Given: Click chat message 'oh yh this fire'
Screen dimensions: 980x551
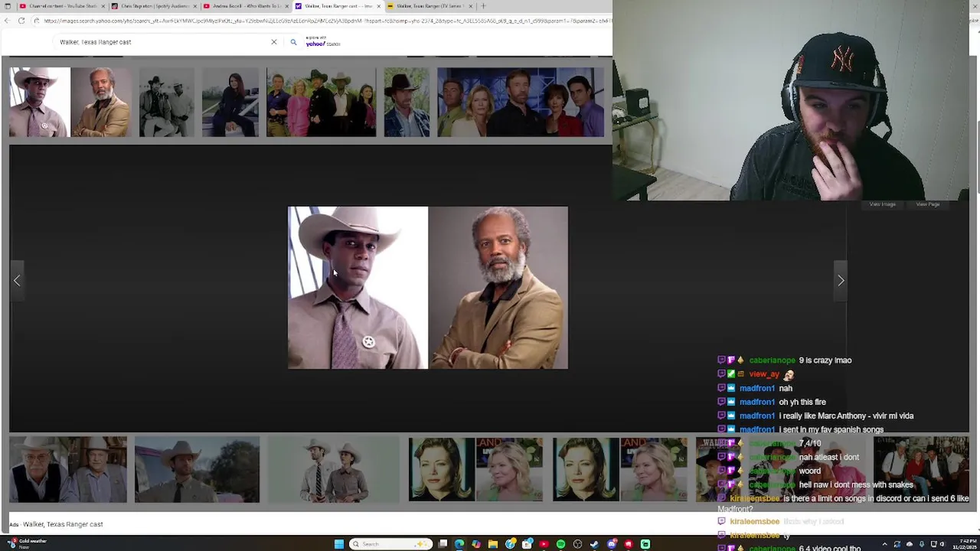Looking at the screenshot, I should click(802, 402).
